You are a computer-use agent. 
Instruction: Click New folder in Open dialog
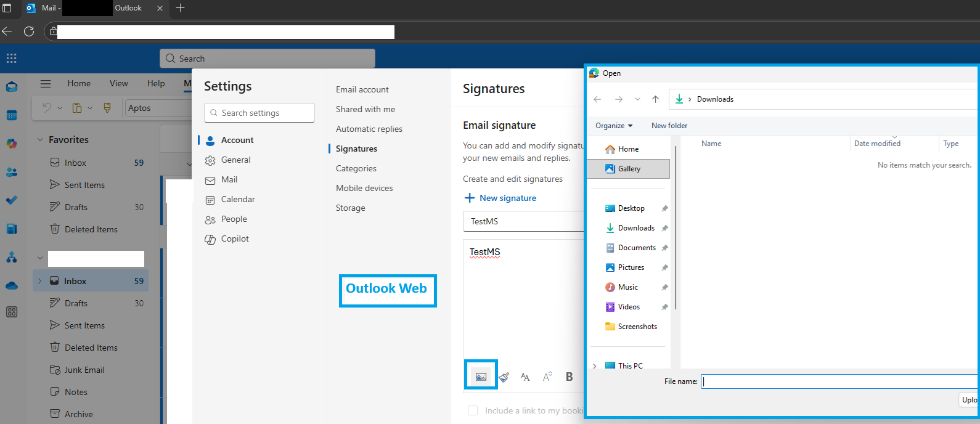669,126
